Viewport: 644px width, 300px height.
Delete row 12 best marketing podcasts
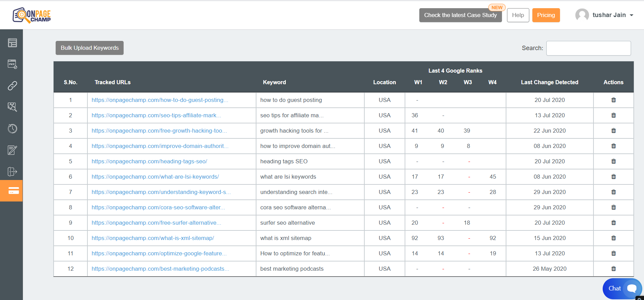614,269
